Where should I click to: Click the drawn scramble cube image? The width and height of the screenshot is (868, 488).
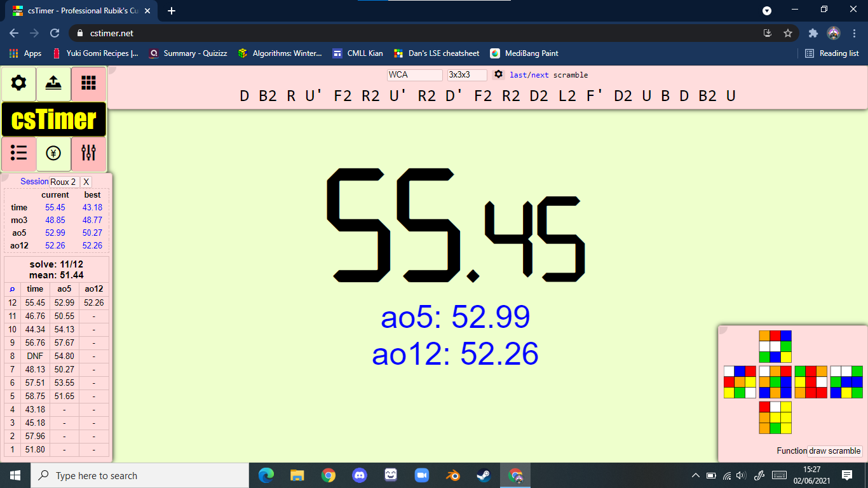pyautogui.click(x=793, y=382)
